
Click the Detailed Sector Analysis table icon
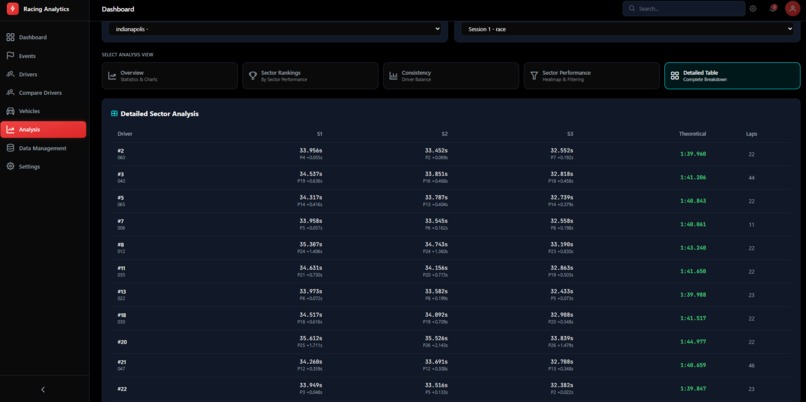coord(114,114)
